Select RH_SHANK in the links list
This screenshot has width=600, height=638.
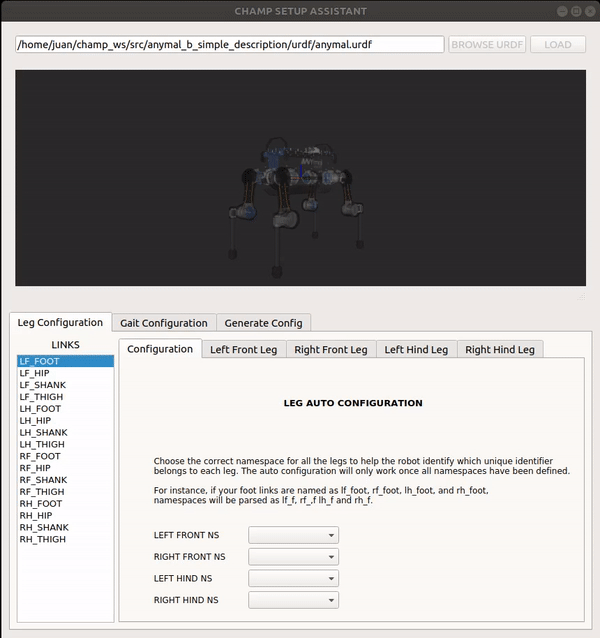pyautogui.click(x=65, y=527)
